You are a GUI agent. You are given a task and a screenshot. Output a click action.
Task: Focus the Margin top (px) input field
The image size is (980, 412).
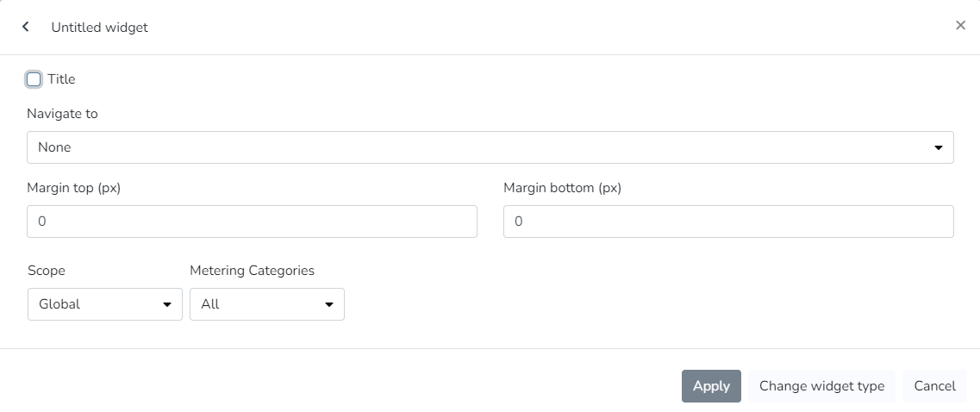coord(252,222)
